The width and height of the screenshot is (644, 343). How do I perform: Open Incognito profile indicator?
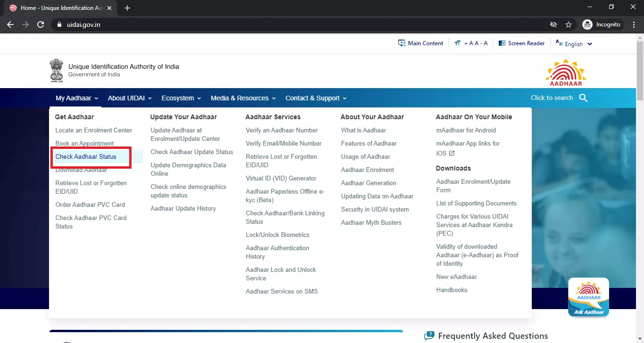[x=602, y=24]
